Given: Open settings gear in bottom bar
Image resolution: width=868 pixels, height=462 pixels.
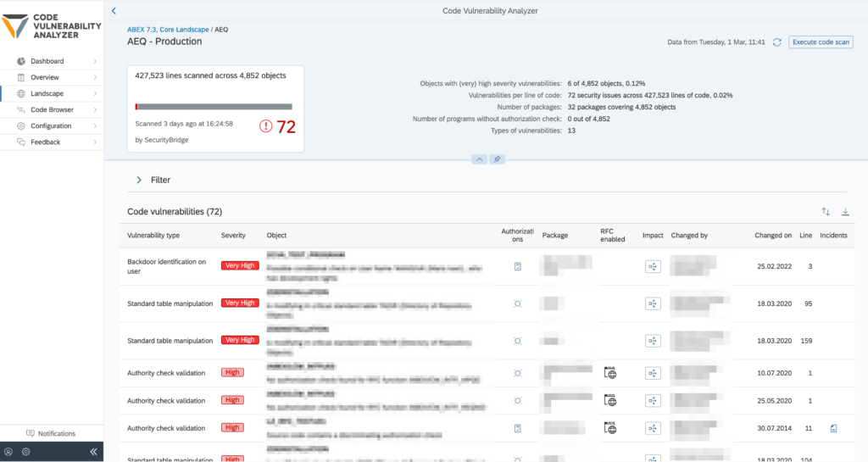Looking at the screenshot, I should pyautogui.click(x=26, y=452).
